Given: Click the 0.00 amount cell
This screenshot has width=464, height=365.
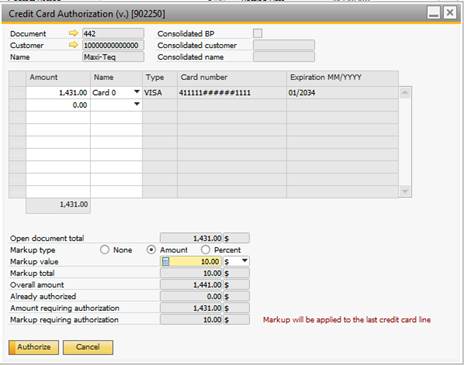Looking at the screenshot, I should click(58, 105).
